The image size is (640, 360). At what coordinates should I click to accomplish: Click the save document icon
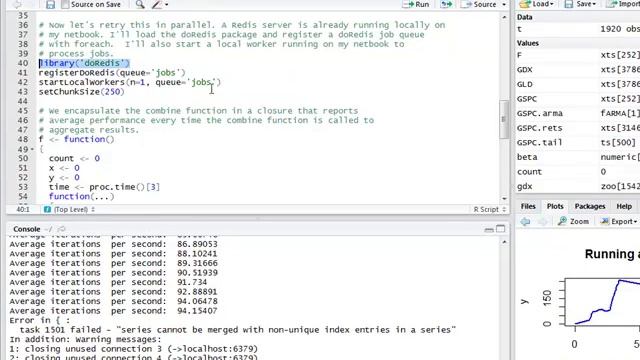point(50,4)
